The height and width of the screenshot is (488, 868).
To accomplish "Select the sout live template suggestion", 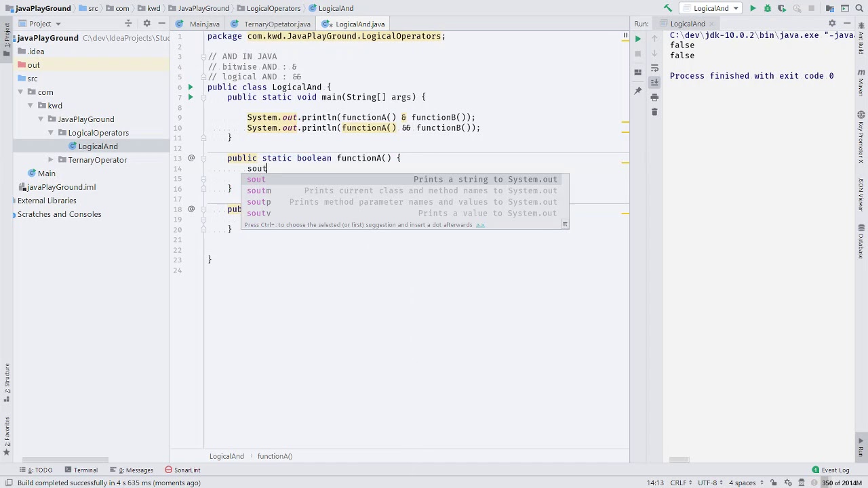I will [405, 180].
